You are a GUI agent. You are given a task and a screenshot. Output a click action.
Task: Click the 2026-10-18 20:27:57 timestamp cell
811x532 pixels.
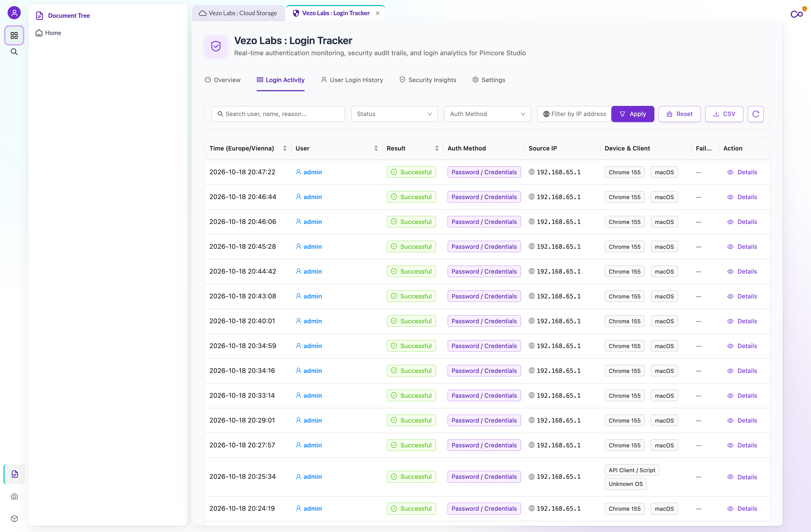point(242,445)
